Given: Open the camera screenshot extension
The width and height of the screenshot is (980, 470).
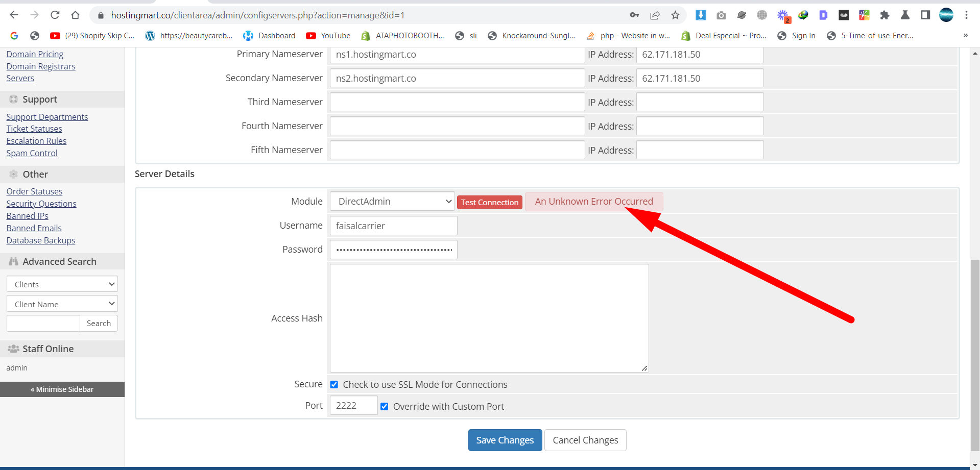Looking at the screenshot, I should point(721,15).
